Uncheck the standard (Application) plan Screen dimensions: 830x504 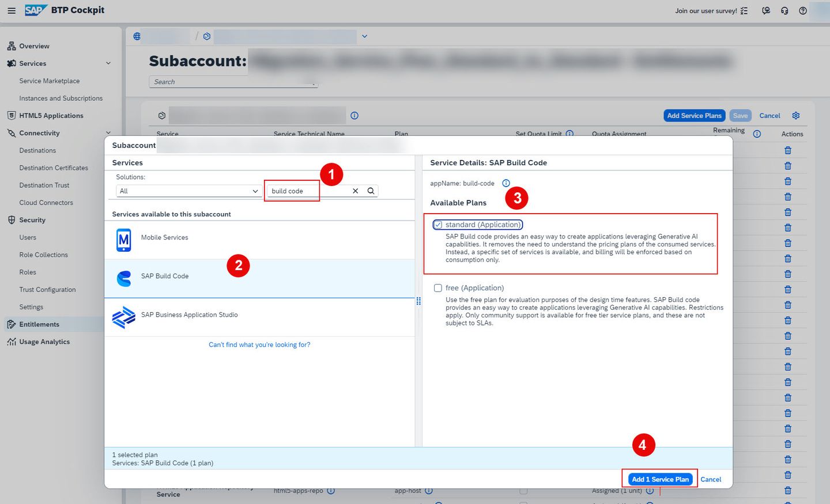point(438,225)
